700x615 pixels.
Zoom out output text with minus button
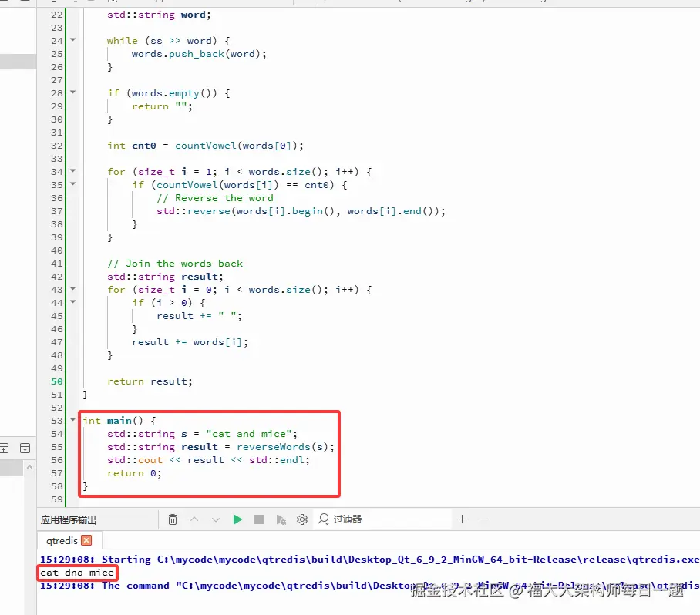[483, 519]
